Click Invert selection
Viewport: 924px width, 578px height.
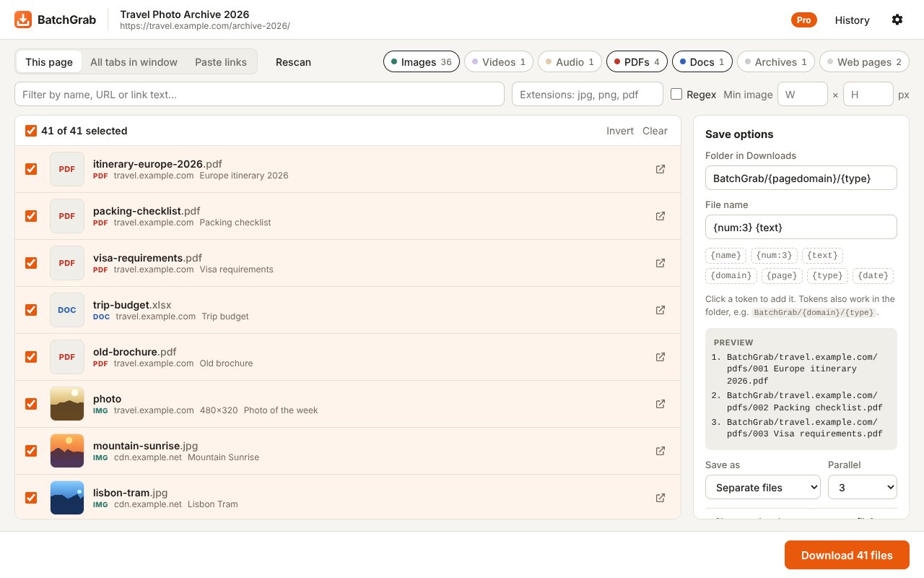click(620, 131)
